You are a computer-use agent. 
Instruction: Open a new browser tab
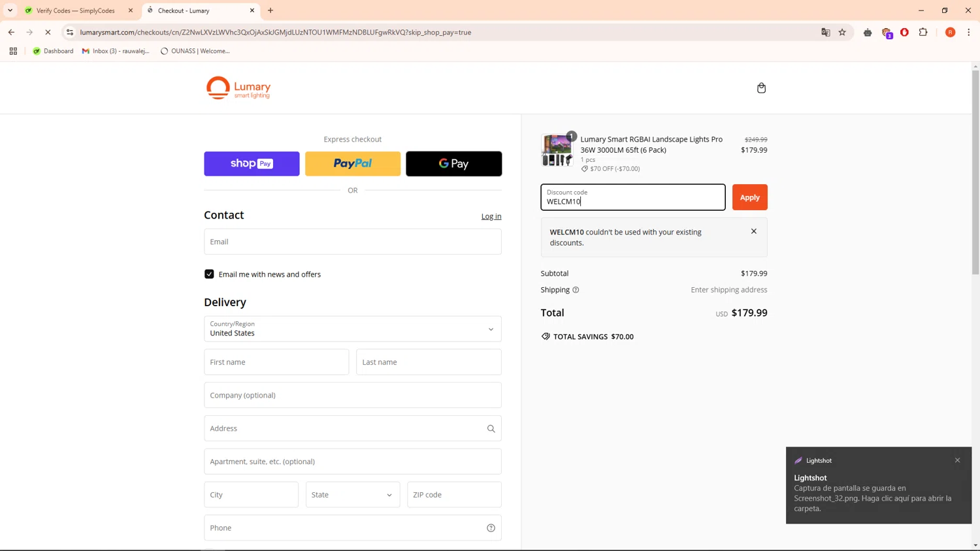(270, 10)
